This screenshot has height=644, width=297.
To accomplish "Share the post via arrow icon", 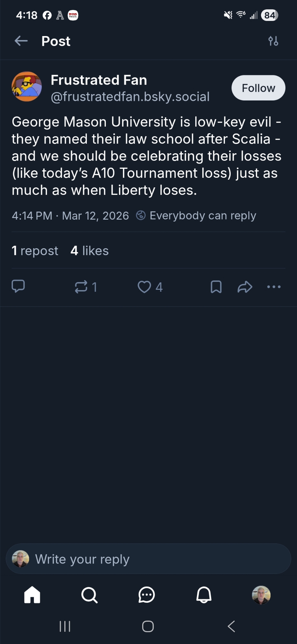I will (245, 287).
